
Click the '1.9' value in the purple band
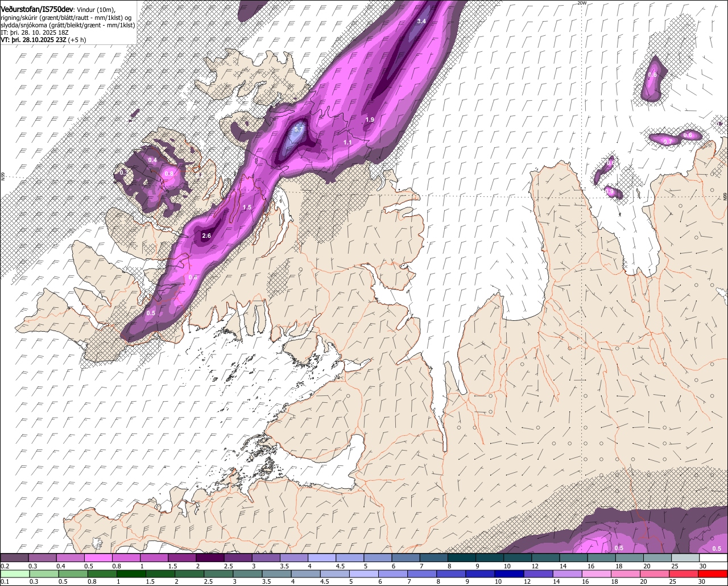coord(370,119)
